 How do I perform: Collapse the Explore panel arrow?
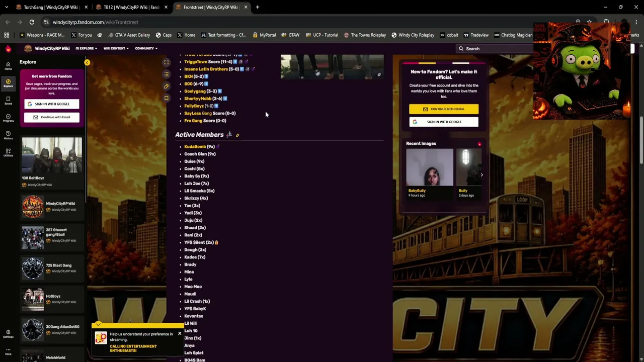(87, 62)
